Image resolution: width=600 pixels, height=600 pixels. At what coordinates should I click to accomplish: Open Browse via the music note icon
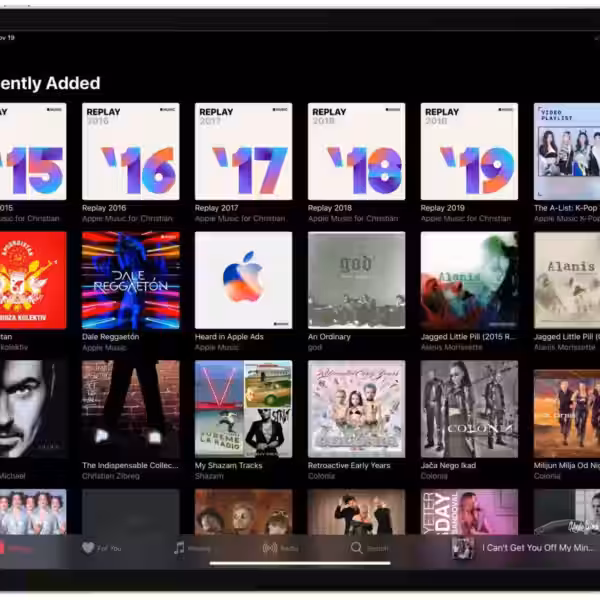(x=179, y=548)
